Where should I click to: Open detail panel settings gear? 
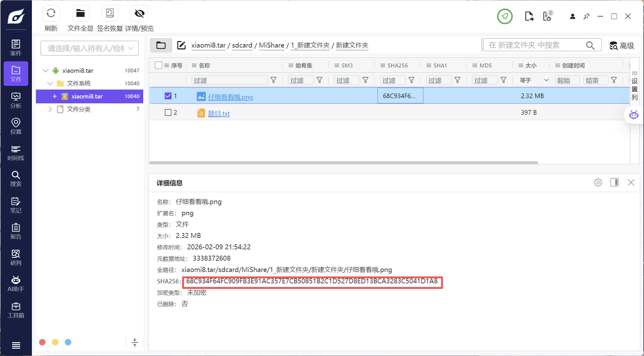(598, 182)
